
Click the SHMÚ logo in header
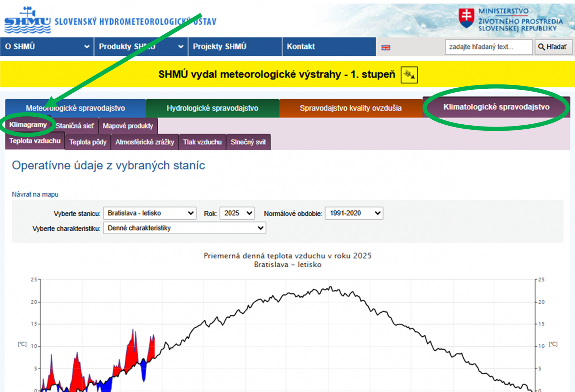click(x=27, y=20)
